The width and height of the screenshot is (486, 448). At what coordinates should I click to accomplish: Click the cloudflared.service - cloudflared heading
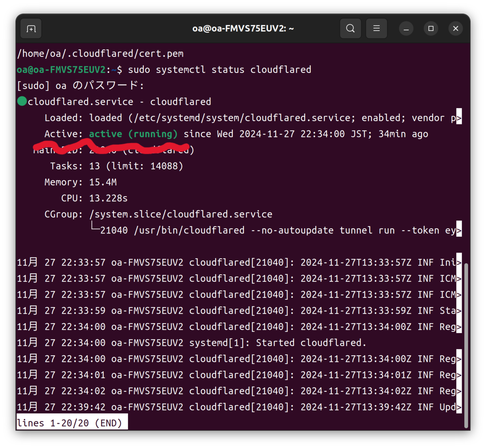(x=119, y=102)
